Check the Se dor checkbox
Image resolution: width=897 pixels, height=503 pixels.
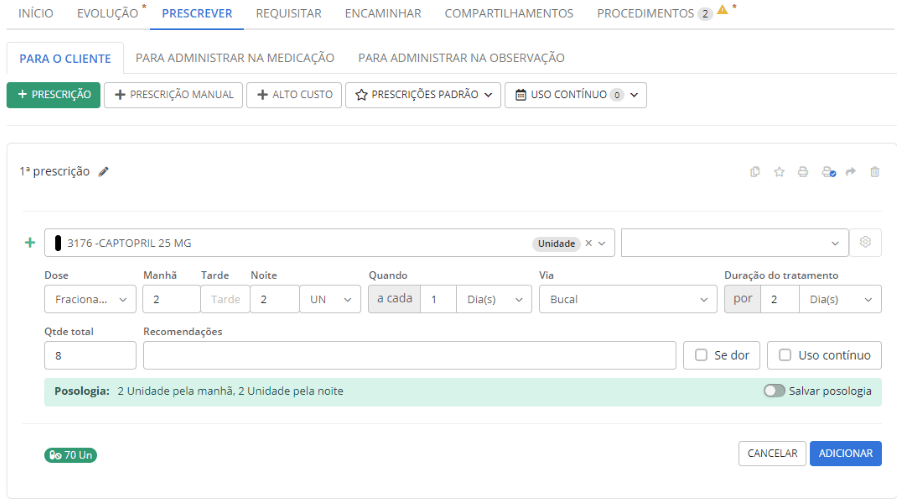(701, 355)
